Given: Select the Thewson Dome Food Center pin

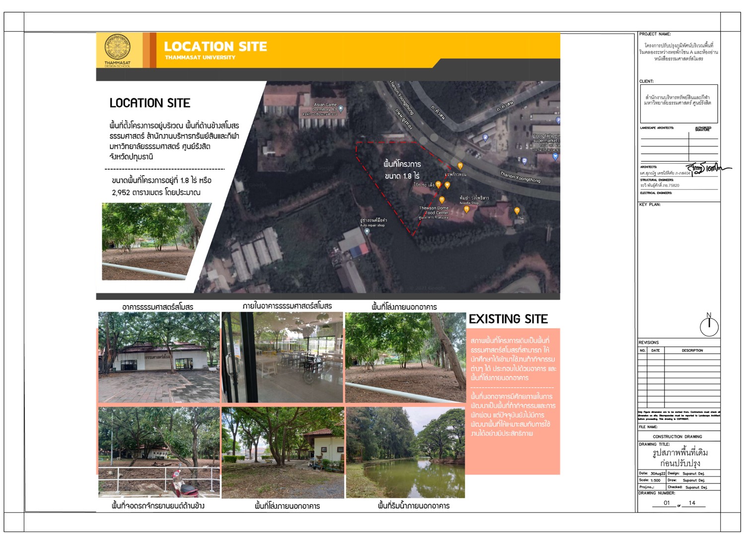Looking at the screenshot, I should pyautogui.click(x=442, y=200).
